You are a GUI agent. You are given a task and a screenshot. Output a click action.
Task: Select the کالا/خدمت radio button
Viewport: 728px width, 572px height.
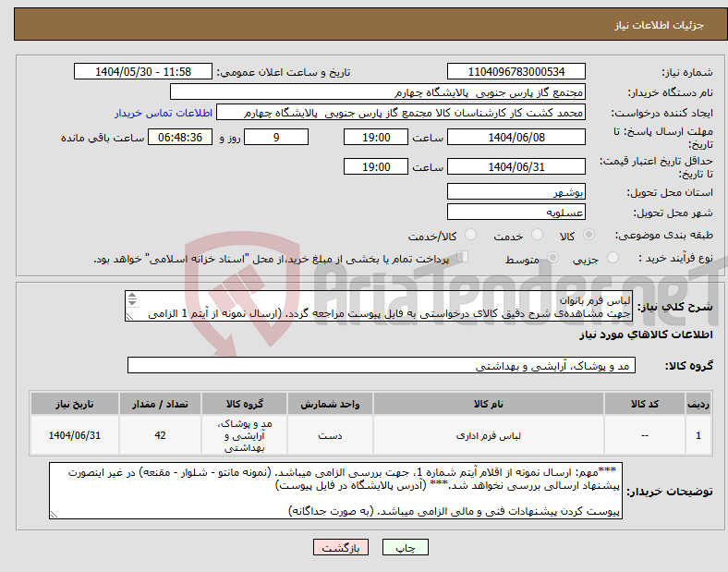470,235
